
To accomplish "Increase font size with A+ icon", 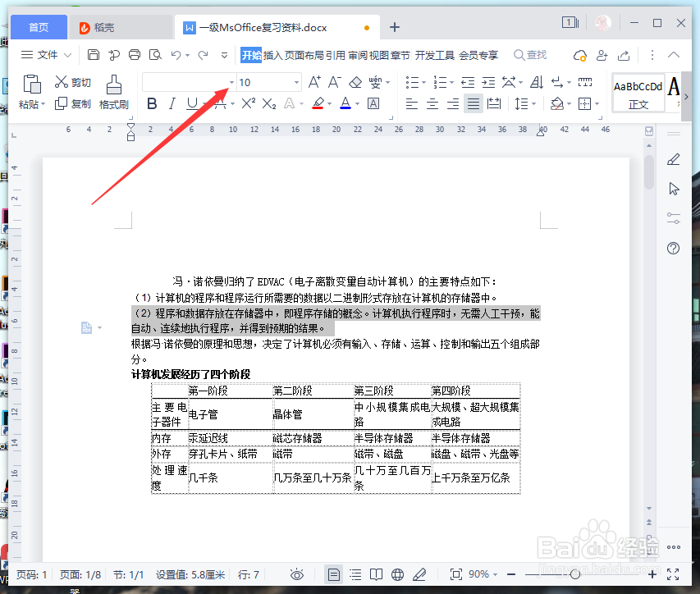I will click(314, 82).
